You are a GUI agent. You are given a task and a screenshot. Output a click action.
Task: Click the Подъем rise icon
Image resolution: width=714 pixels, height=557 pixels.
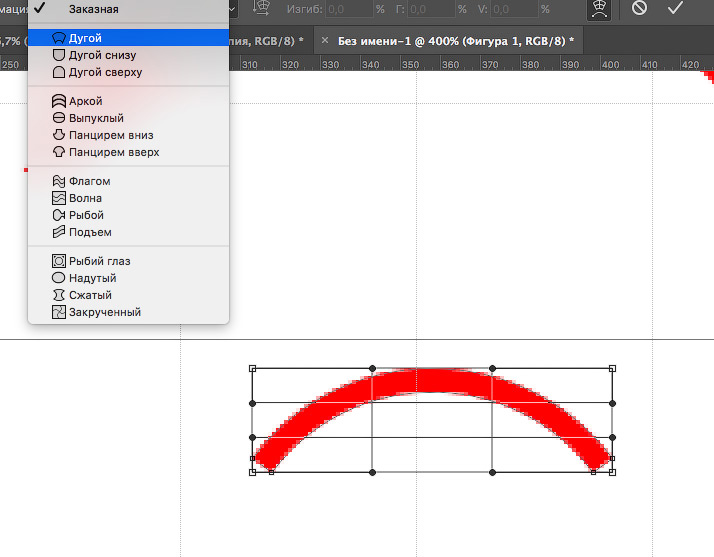pyautogui.click(x=59, y=232)
